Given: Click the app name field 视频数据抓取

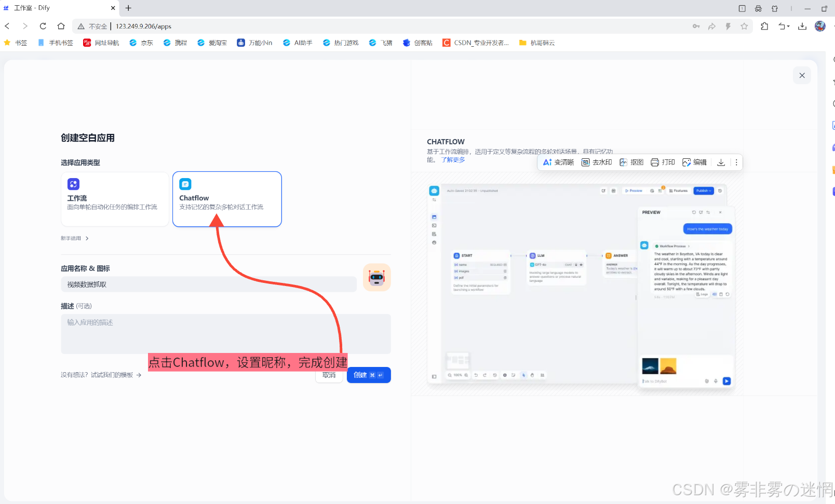Looking at the screenshot, I should (209, 284).
